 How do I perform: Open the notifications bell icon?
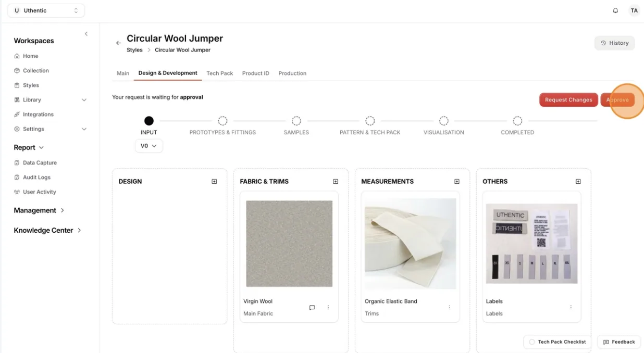[x=615, y=10]
